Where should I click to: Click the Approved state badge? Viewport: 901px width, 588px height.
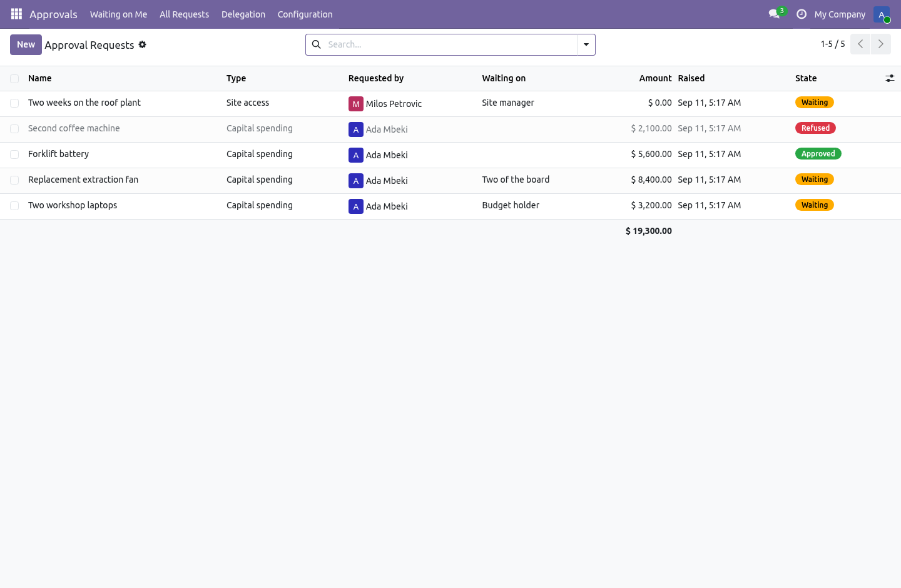point(818,154)
